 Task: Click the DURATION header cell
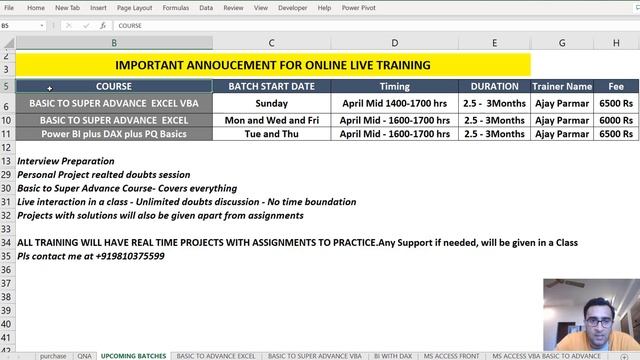[x=494, y=87]
